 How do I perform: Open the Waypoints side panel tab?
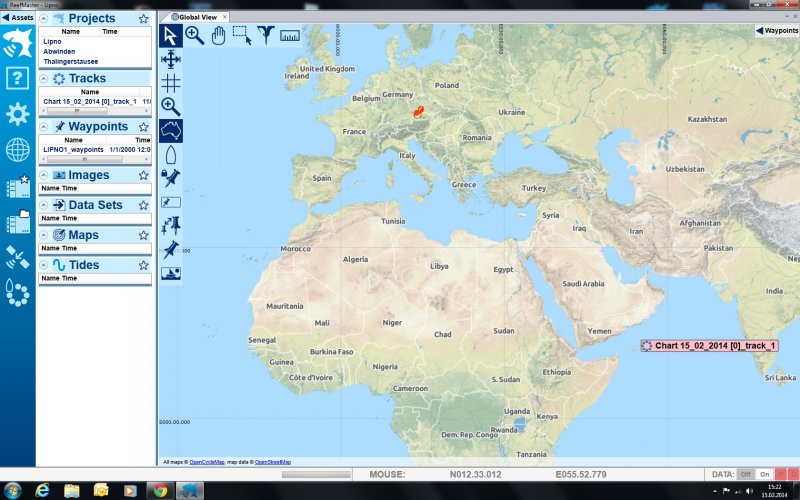tap(775, 31)
